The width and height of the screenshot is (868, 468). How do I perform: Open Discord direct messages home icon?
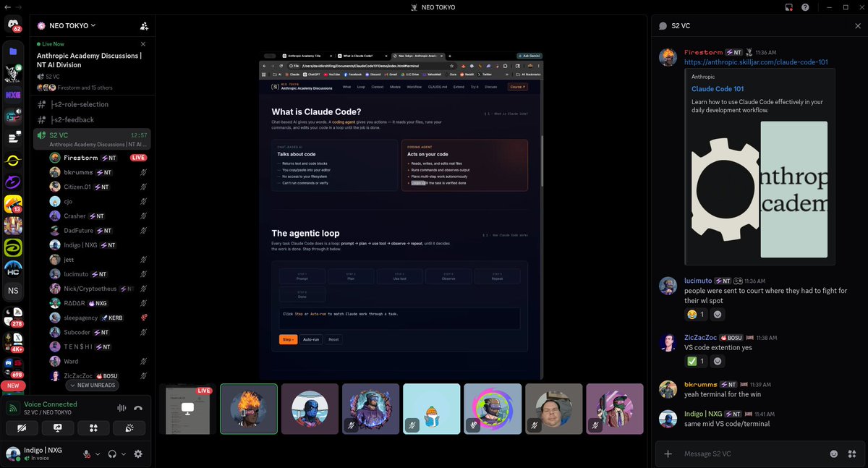13,25
